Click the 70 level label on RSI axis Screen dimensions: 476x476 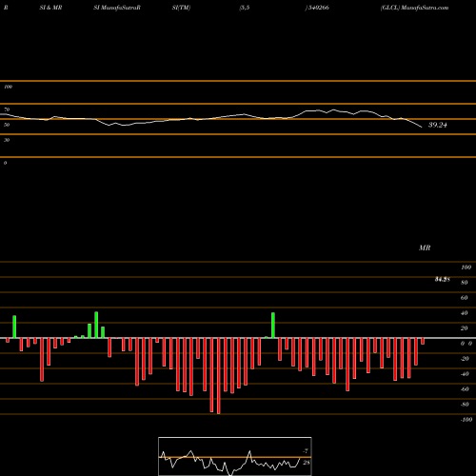click(7, 109)
